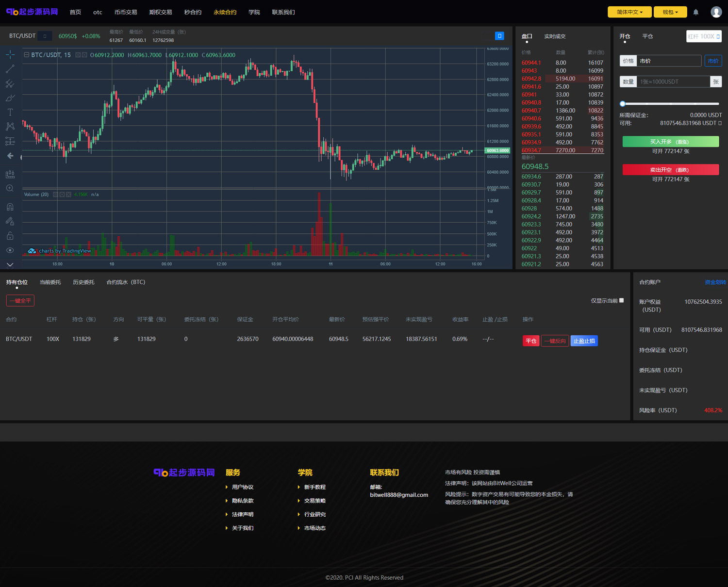Select the crosshair cursor tool
Viewport: 728px width, 587px height.
click(10, 55)
